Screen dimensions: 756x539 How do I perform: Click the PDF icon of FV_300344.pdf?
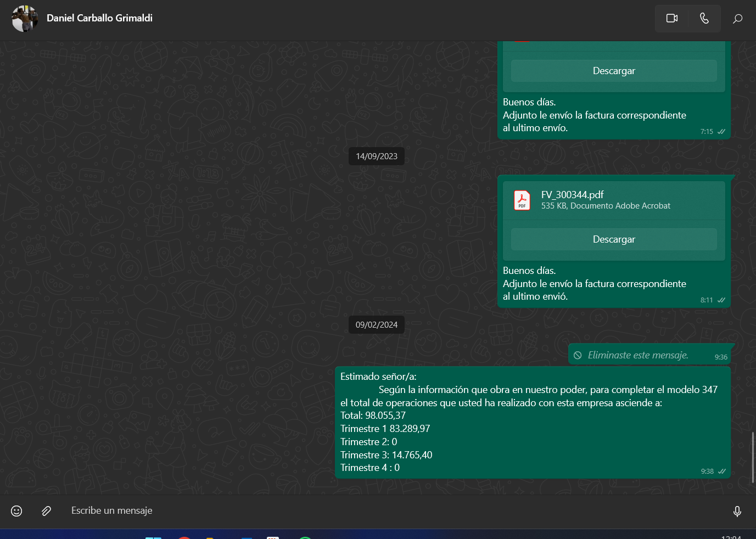522,200
